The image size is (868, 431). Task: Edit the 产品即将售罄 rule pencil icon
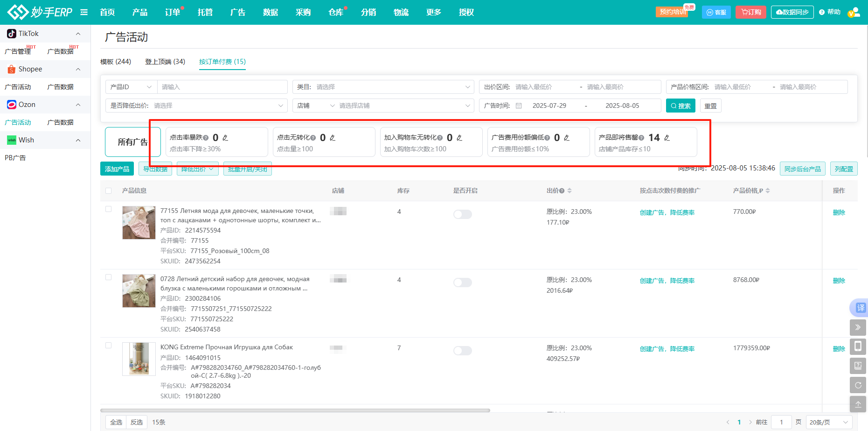pyautogui.click(x=667, y=138)
